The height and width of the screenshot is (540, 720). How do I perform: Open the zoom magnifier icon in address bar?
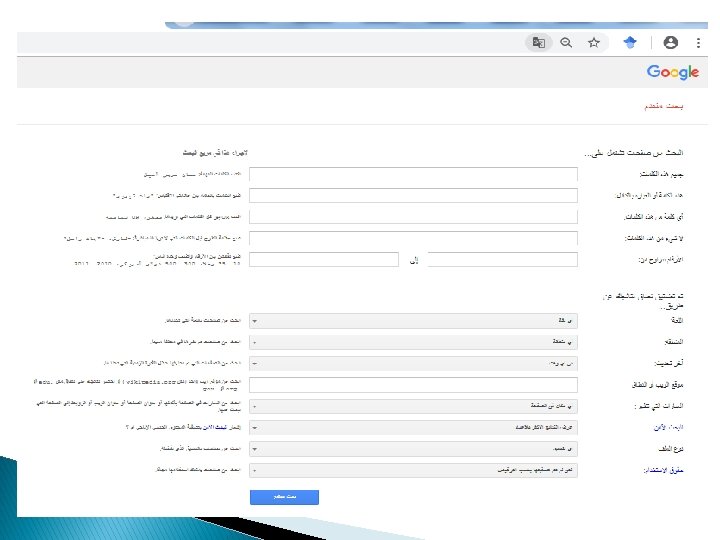[566, 43]
